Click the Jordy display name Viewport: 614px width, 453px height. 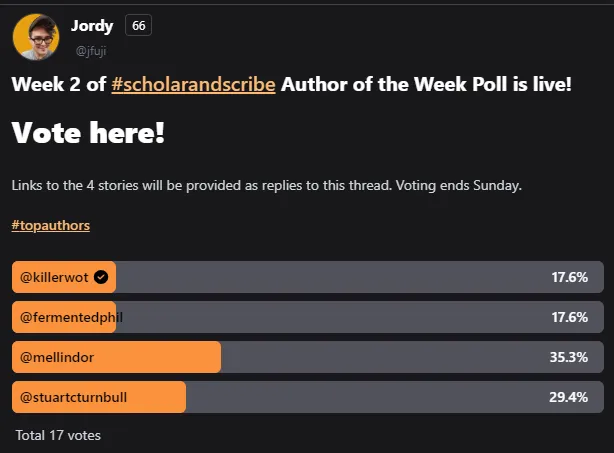point(92,26)
